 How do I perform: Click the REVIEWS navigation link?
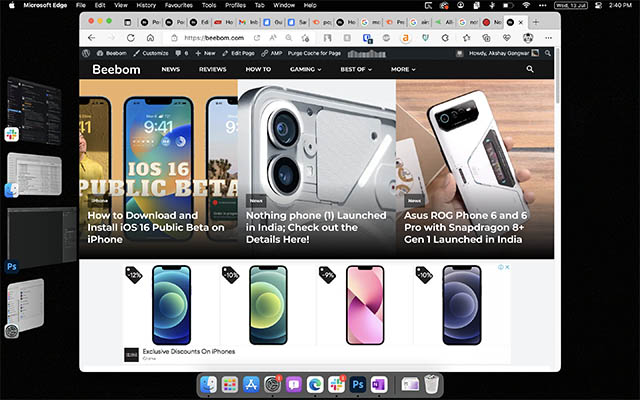pos(212,70)
